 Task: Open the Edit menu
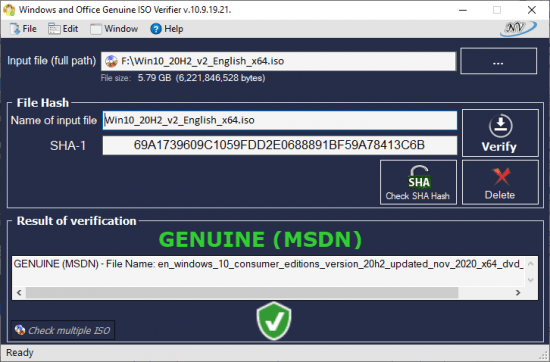coord(63,29)
